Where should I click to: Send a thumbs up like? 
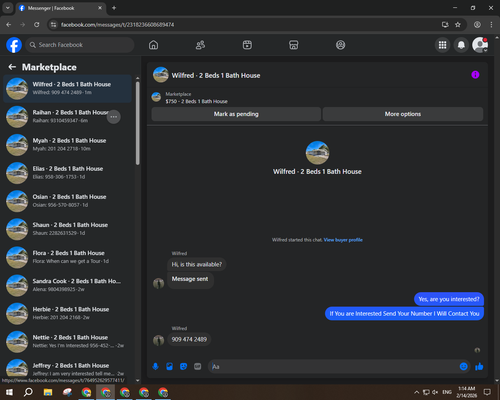[x=479, y=367]
